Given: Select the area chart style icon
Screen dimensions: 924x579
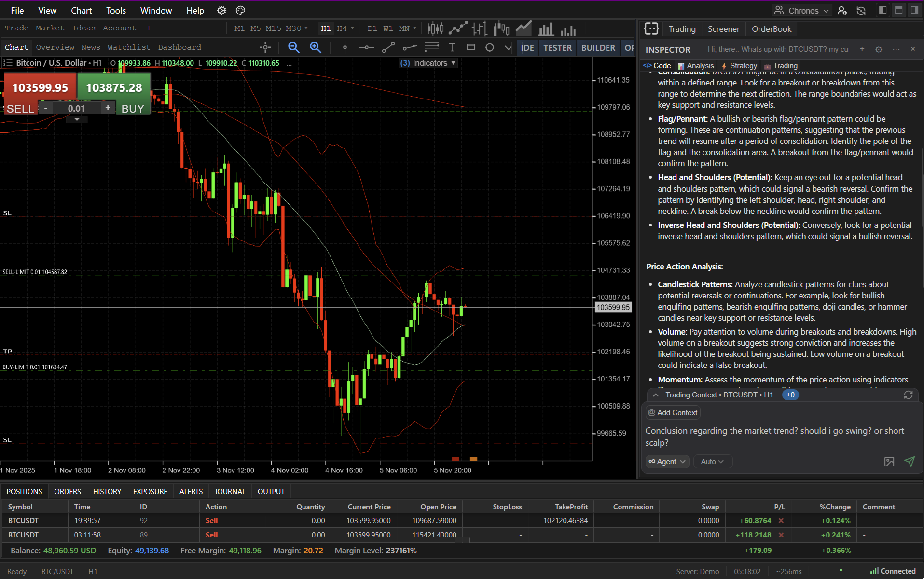Looking at the screenshot, I should tap(524, 28).
